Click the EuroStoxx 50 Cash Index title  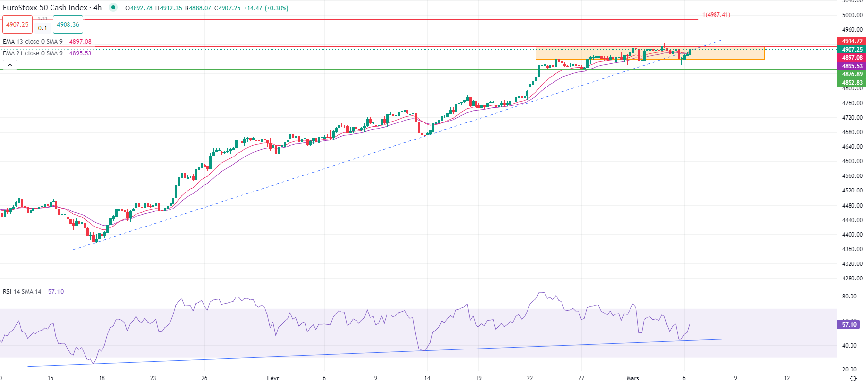pyautogui.click(x=45, y=8)
